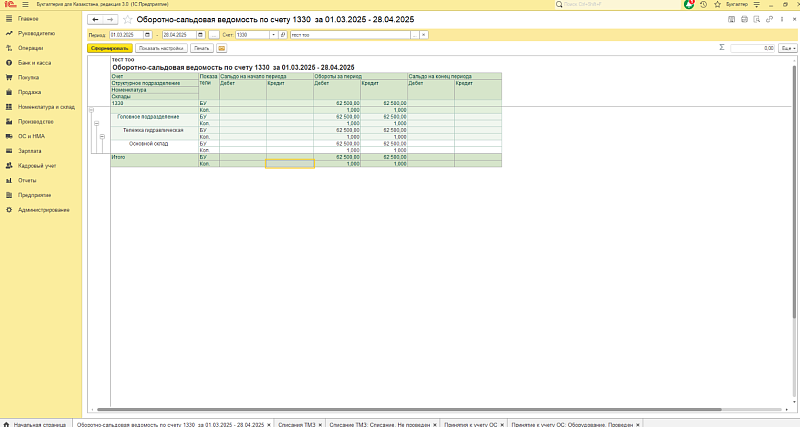
Task: Click Показать настройки button
Action: pyautogui.click(x=161, y=47)
